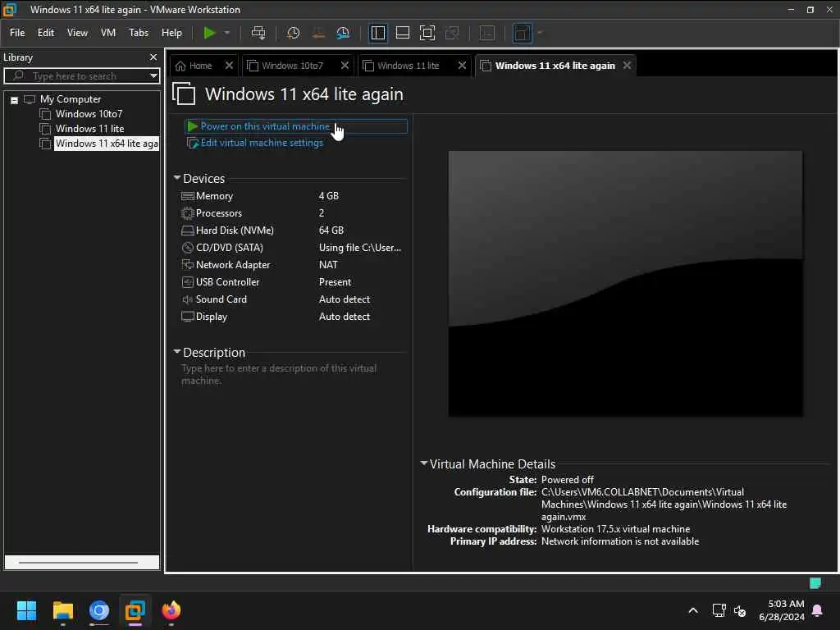Viewport: 840px width, 630px height.
Task: Open the View menu
Action: tap(77, 33)
